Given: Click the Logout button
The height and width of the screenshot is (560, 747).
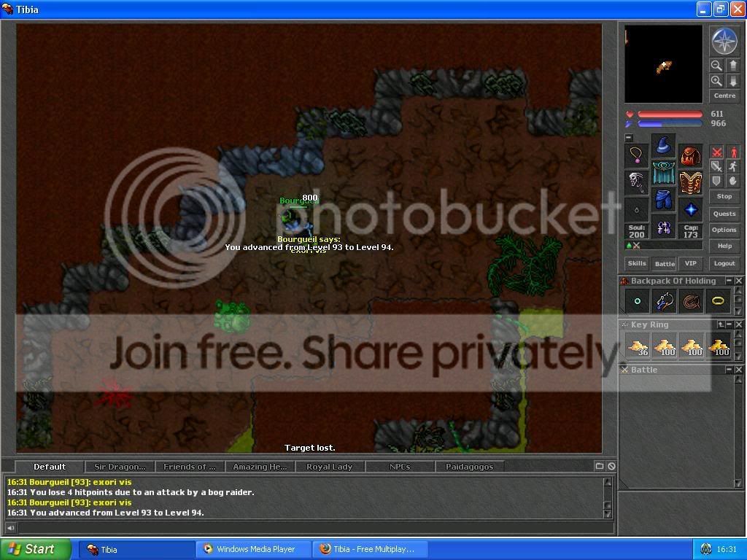Looking at the screenshot, I should tap(724, 263).
